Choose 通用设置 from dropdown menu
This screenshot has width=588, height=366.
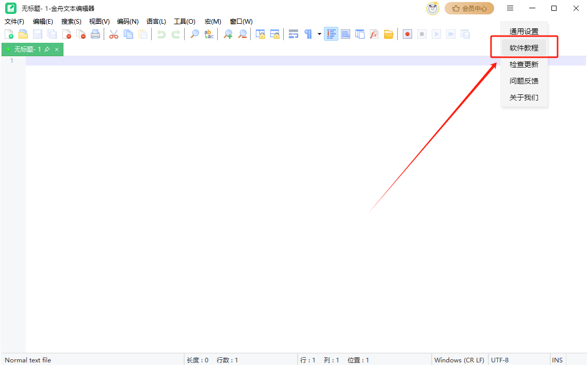tap(524, 31)
